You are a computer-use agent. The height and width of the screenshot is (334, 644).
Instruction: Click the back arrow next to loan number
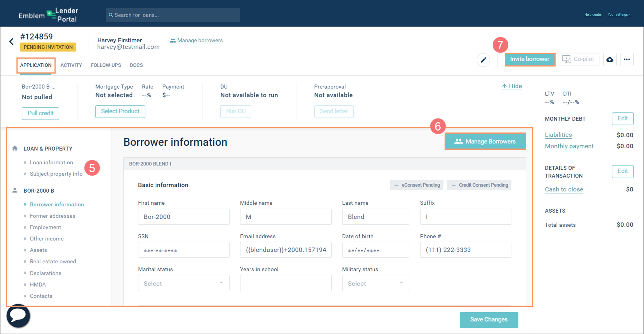point(11,41)
